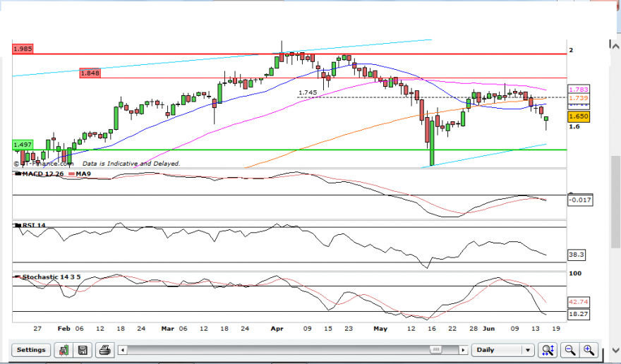Click the Feb date axis label
The height and width of the screenshot is (364, 621).
(64, 329)
